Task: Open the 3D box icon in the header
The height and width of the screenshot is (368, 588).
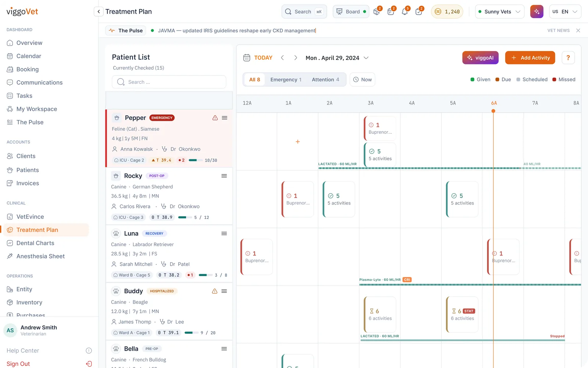Action: coord(377,12)
